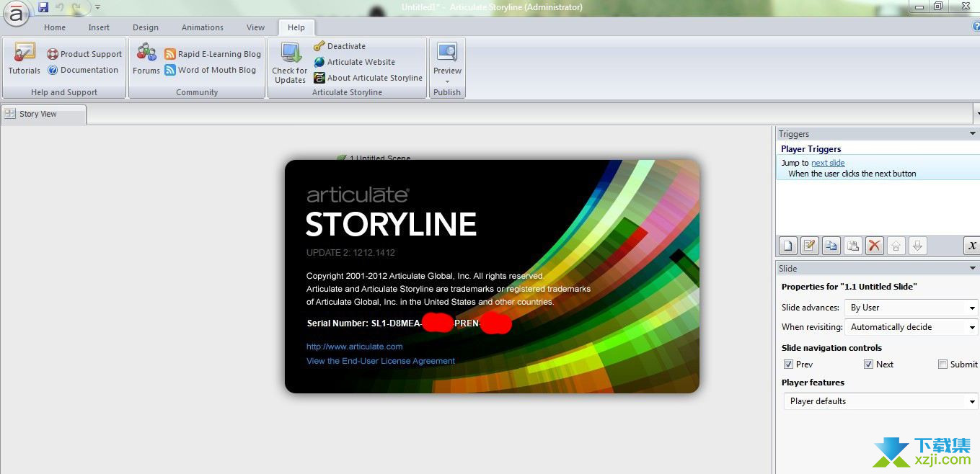Image resolution: width=980 pixels, height=474 pixels.
Task: Open Product Support from the ribbon
Action: click(84, 54)
